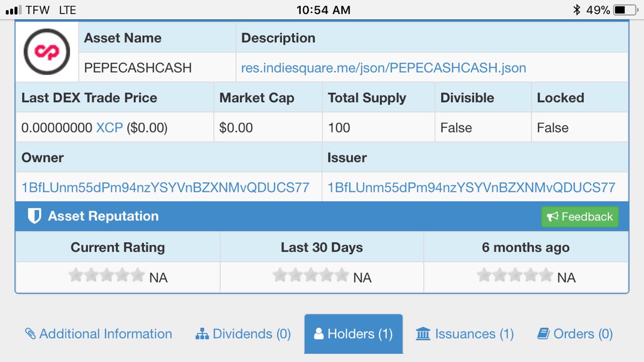This screenshot has width=644, height=362.
Task: Click the 6 months ago column header
Action: [x=526, y=247]
